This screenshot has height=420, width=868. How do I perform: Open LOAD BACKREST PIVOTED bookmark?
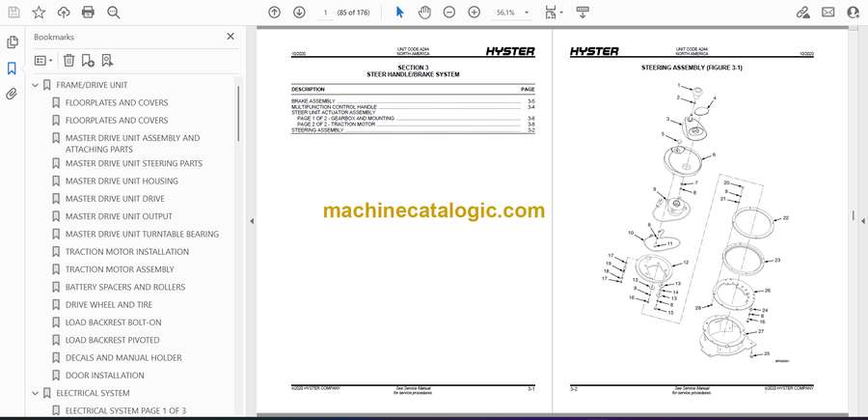(x=113, y=340)
